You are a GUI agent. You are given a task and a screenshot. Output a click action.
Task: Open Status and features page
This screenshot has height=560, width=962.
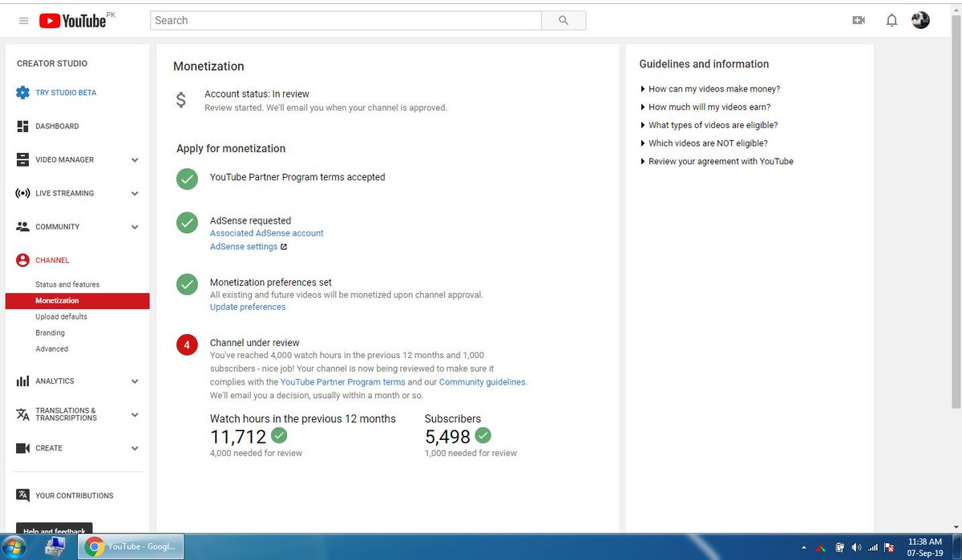click(67, 284)
